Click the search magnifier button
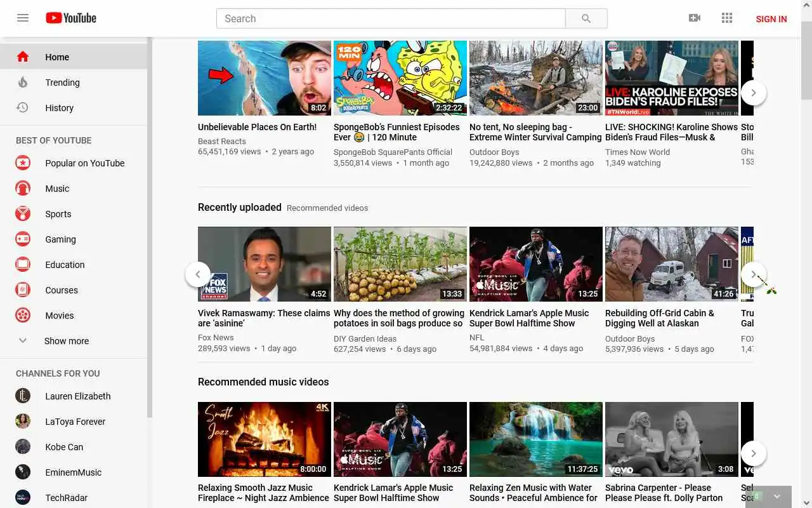Image resolution: width=812 pixels, height=508 pixels. point(586,18)
